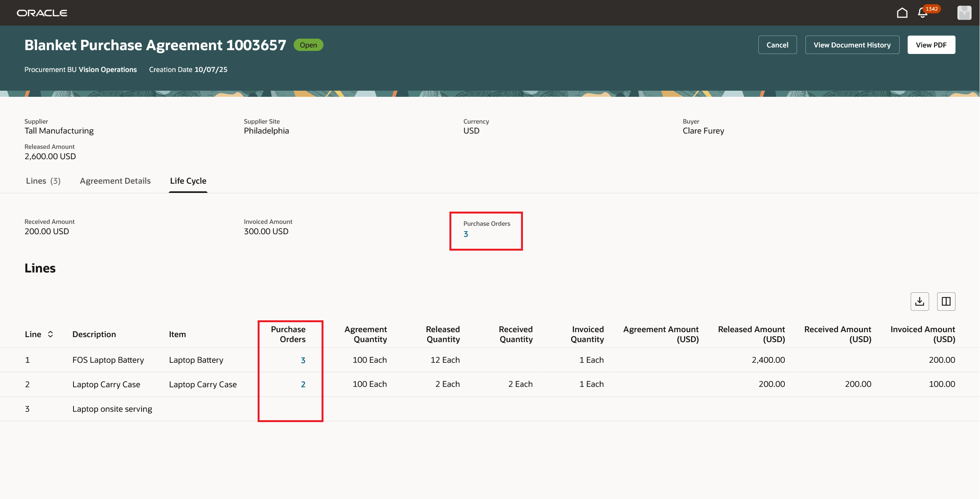Open the summary Purchase Orders count link
The height and width of the screenshot is (499, 980).
tap(465, 234)
